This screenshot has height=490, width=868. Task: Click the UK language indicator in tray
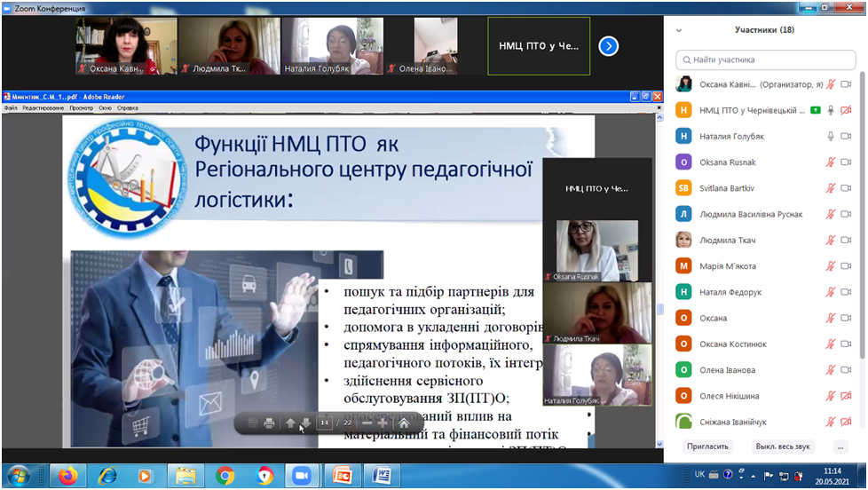click(x=699, y=475)
